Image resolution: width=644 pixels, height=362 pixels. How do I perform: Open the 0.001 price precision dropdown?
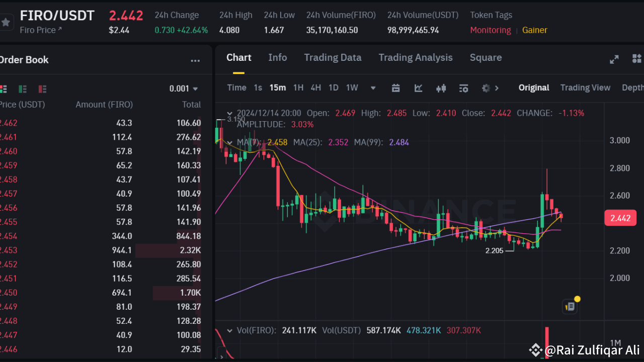pos(184,89)
